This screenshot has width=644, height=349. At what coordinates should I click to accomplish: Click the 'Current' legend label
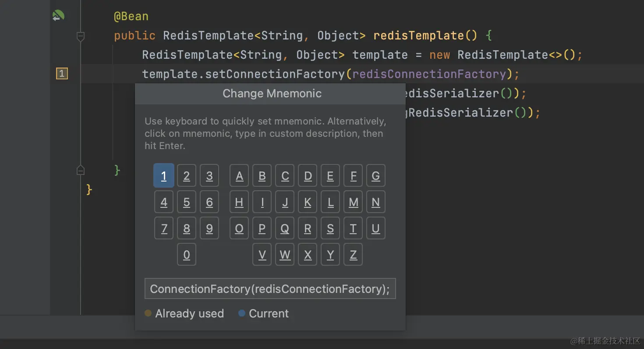(269, 313)
